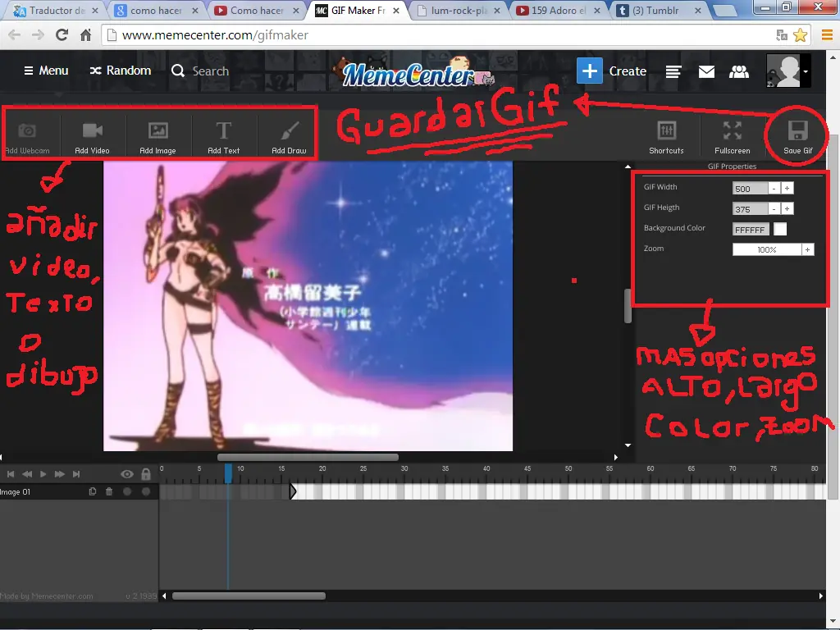This screenshot has width=840, height=630.
Task: Click the blue timeline playhead marker
Action: point(228,473)
